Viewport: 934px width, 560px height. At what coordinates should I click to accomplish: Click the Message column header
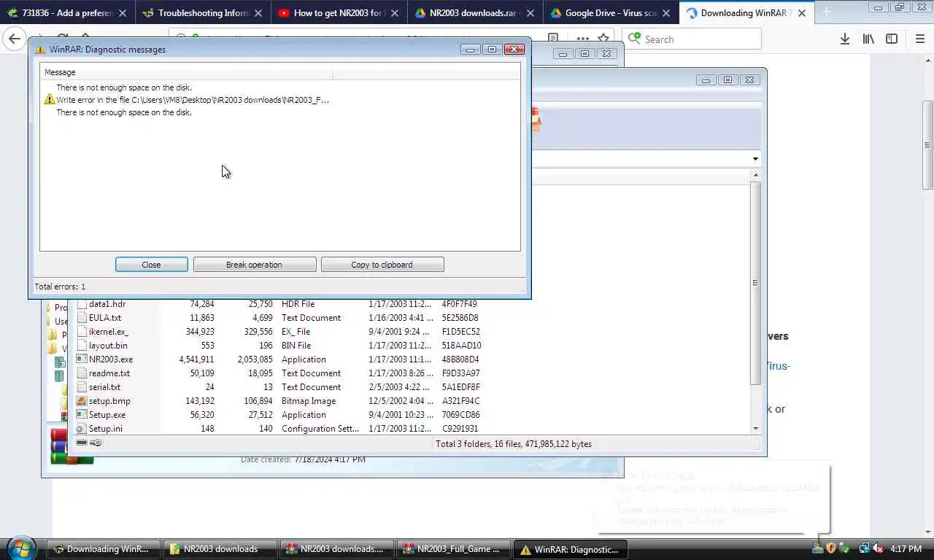click(187, 72)
